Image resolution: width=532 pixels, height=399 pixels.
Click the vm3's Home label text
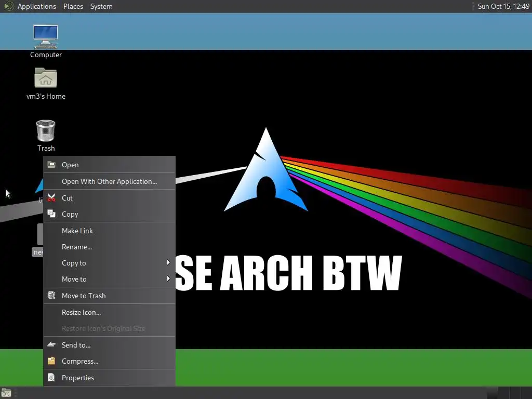tap(46, 96)
